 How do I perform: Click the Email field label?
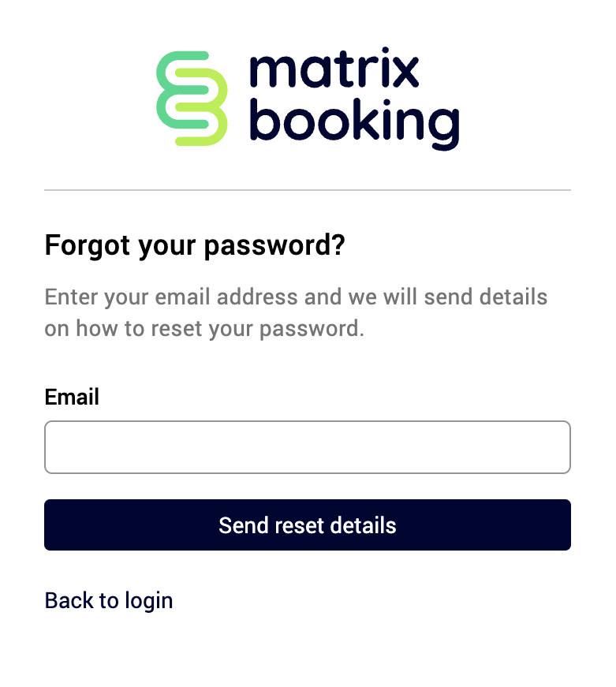point(72,397)
